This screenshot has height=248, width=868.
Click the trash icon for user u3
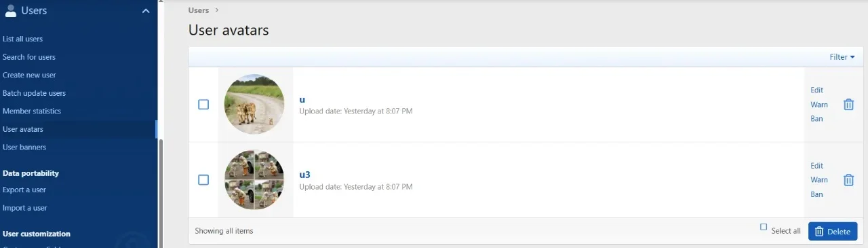[848, 180]
